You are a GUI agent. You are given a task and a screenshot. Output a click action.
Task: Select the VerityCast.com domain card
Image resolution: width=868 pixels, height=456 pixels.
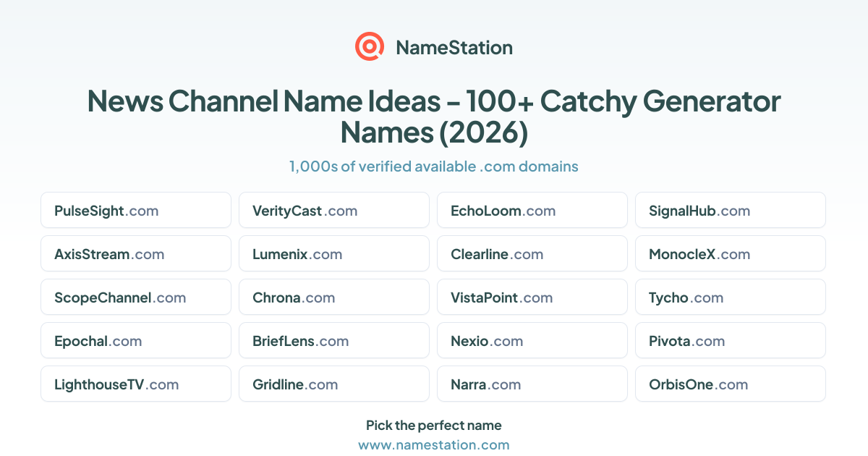pos(334,210)
